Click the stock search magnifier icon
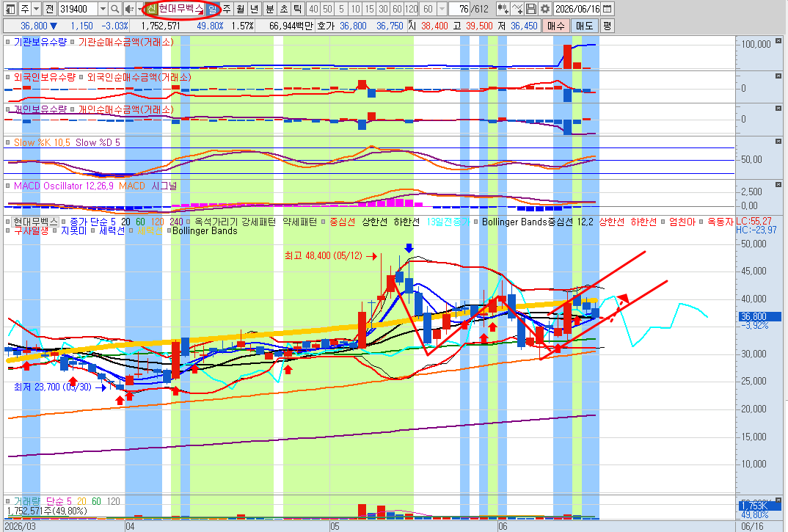This screenshot has width=788, height=532. click(x=115, y=9)
